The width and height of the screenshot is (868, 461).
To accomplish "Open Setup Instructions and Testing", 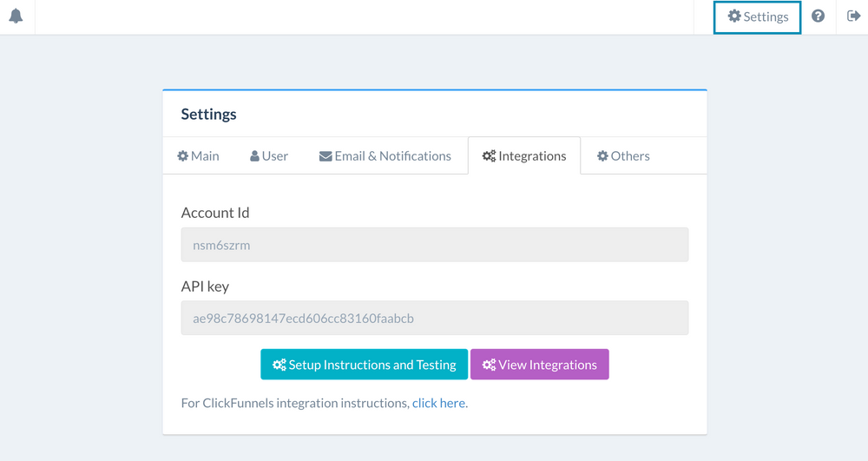I will tap(365, 364).
